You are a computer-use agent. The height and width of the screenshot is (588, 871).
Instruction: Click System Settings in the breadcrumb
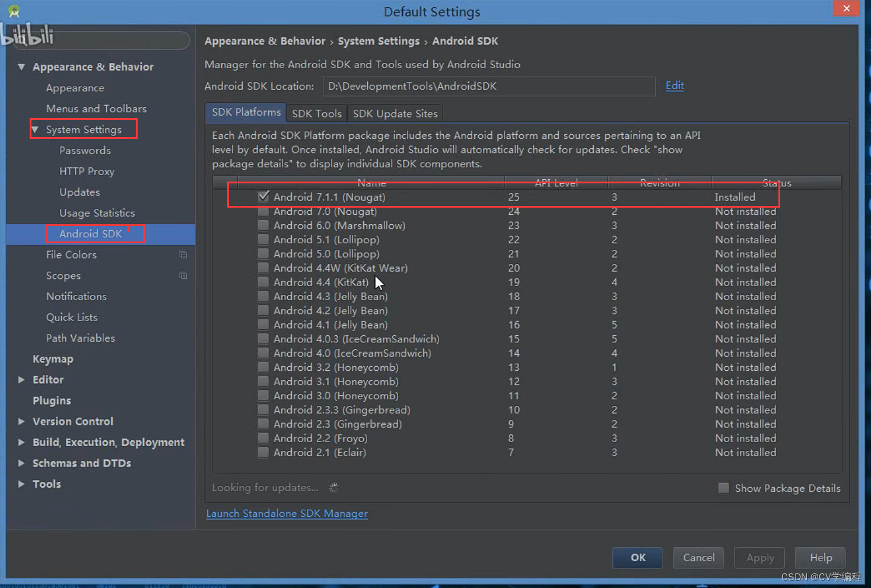379,41
